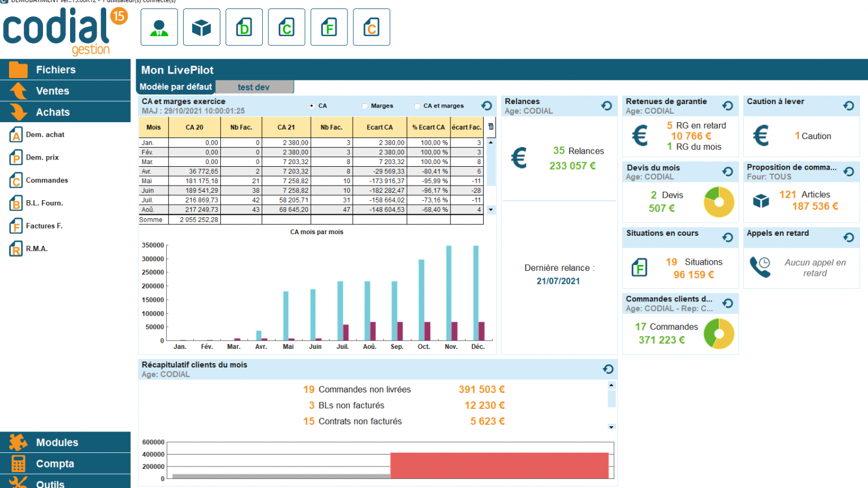Click the green C document icon in toolbar
868x488 pixels.
click(287, 27)
